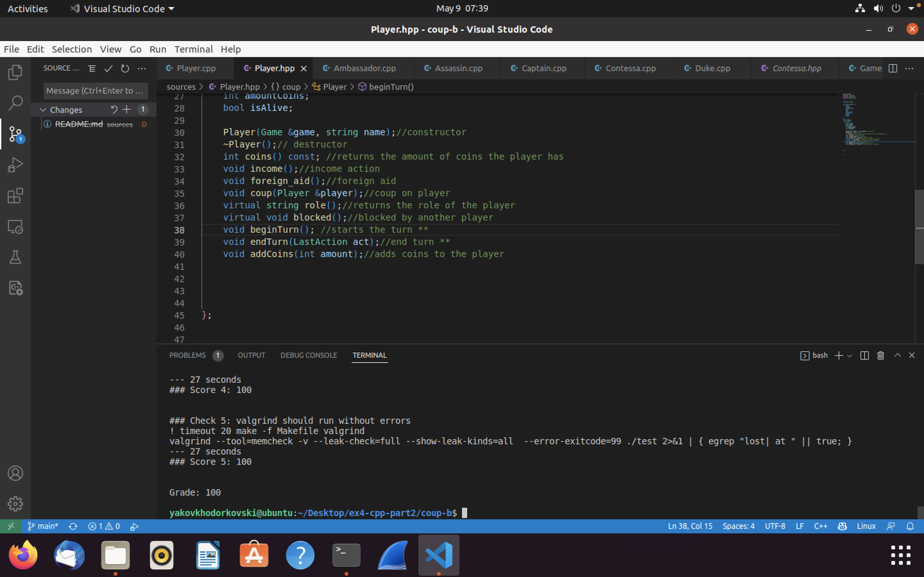Open the Search view in activity bar
Viewport: 924px width, 577px height.
coord(15,102)
